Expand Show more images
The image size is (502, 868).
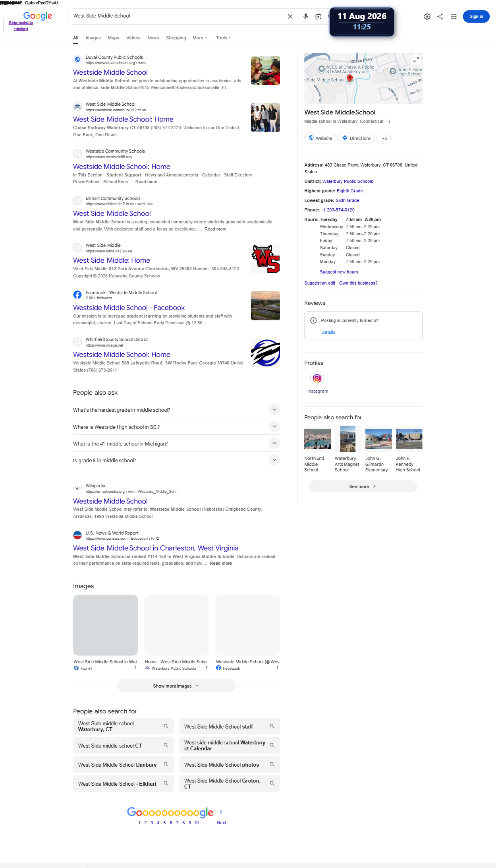coord(176,686)
